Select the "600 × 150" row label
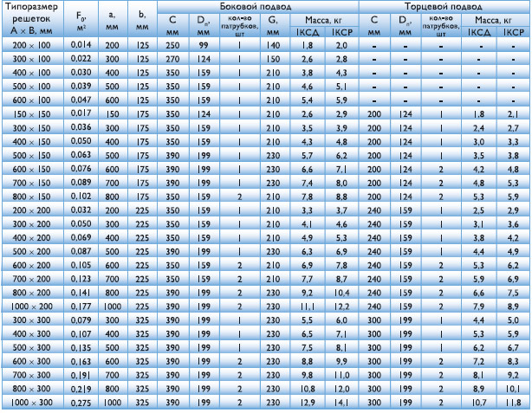The height and width of the screenshot is (413, 532). point(31,169)
